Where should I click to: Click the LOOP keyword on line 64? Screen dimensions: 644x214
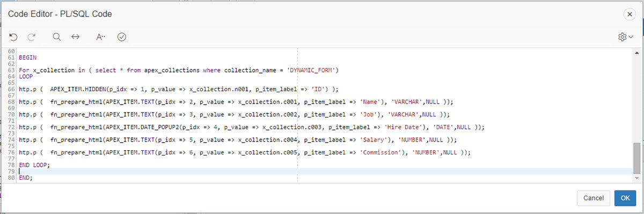point(26,77)
